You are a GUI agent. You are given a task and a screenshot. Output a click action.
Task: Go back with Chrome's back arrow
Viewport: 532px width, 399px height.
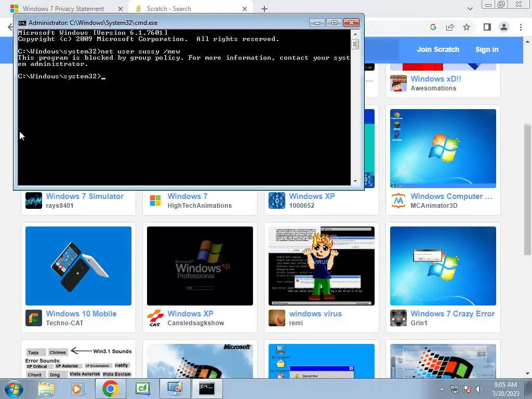click(10, 27)
